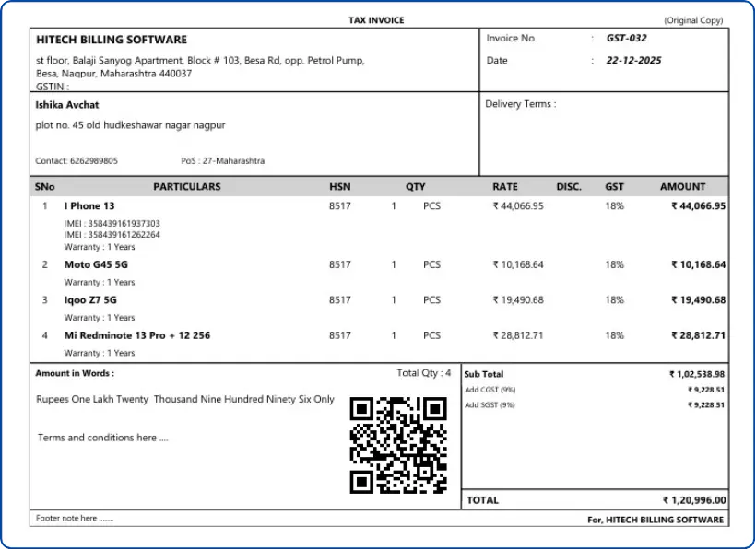
Task: Select the I Phone 13 item name
Action: click(x=89, y=206)
